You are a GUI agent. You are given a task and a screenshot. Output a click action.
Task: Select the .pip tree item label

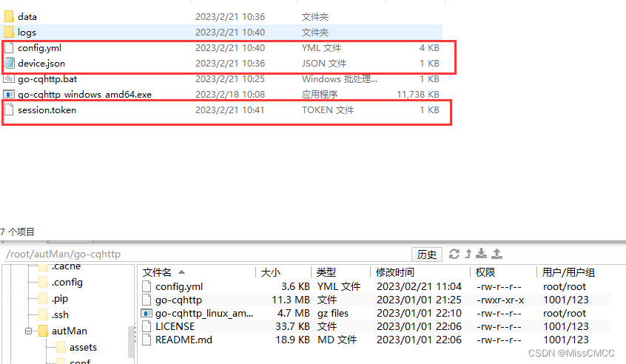[x=60, y=299]
